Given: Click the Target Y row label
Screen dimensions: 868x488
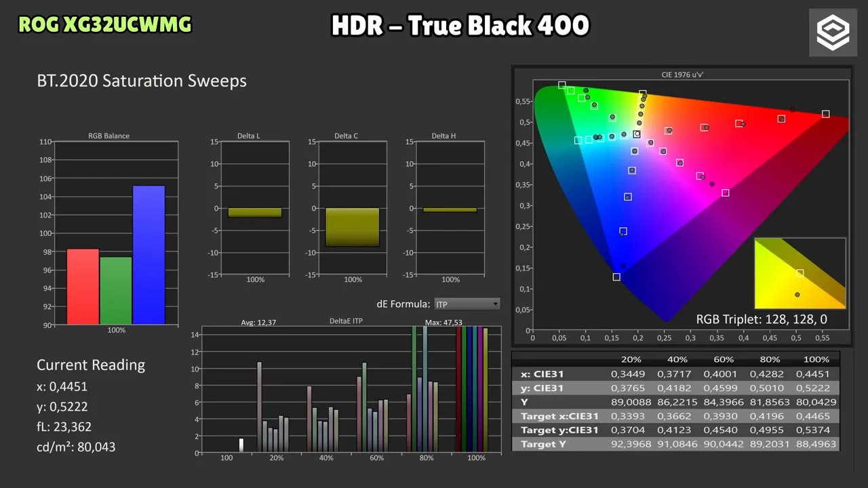Looking at the screenshot, I should pyautogui.click(x=544, y=445).
